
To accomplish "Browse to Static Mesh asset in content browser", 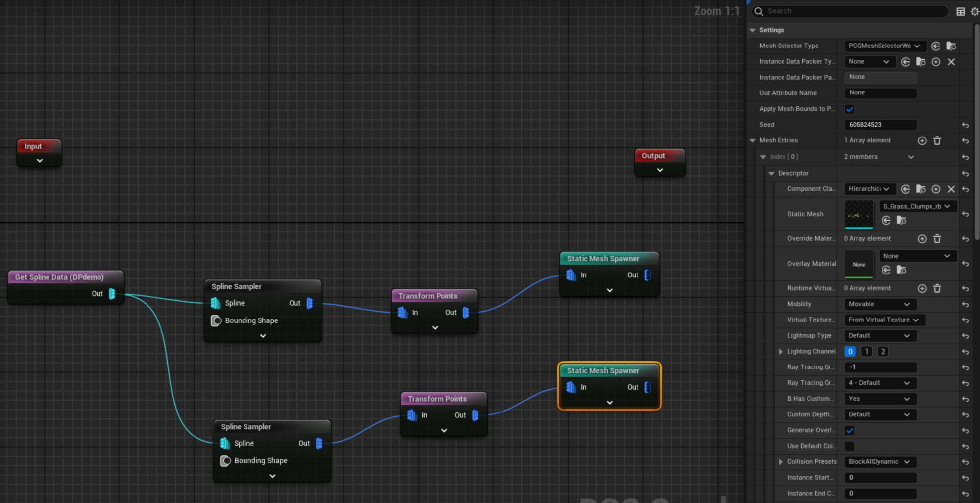I will coord(901,221).
